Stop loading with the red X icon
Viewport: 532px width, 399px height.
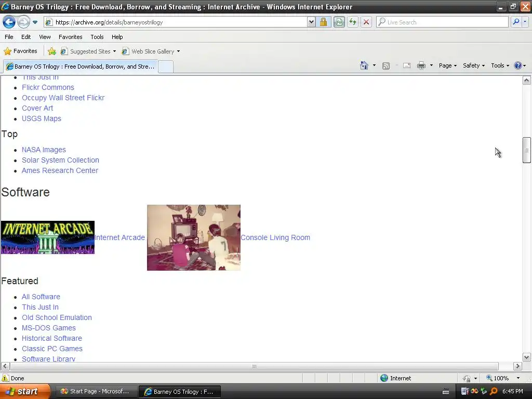pos(366,22)
